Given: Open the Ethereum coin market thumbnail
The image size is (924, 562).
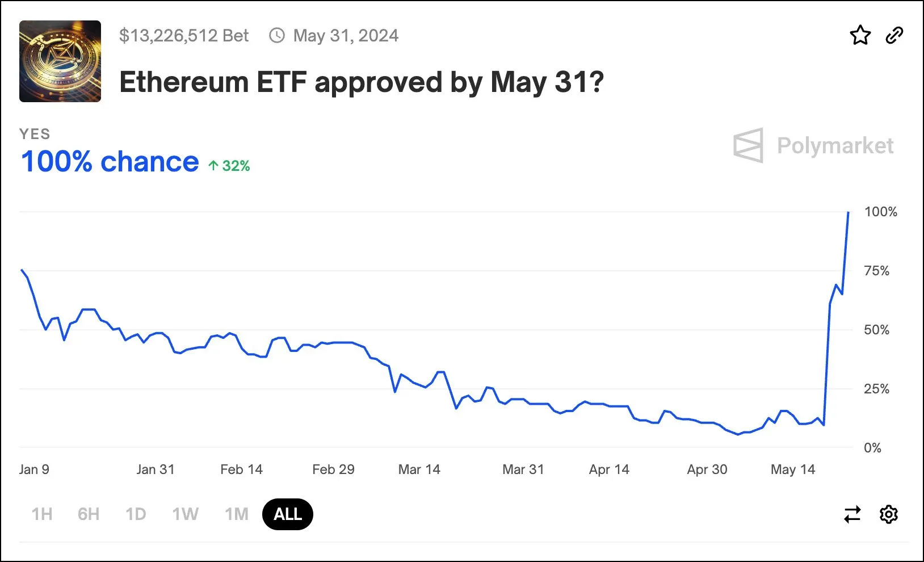Looking at the screenshot, I should pyautogui.click(x=60, y=61).
